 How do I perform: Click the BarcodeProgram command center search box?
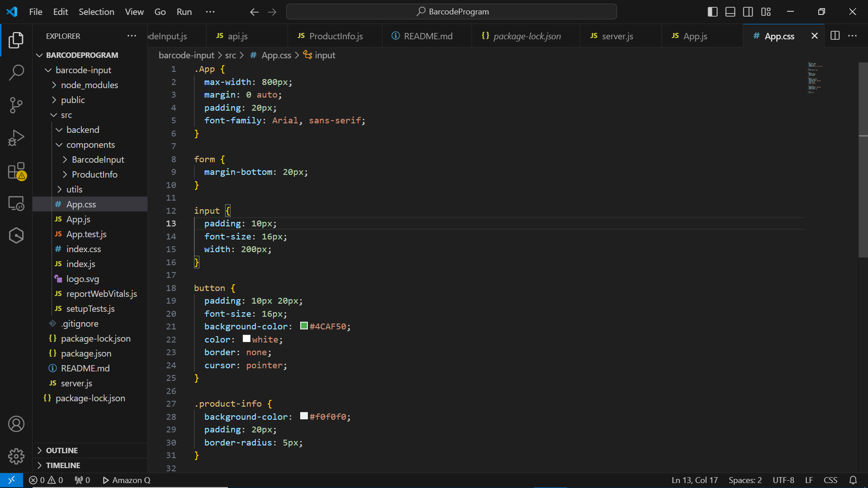click(452, 12)
